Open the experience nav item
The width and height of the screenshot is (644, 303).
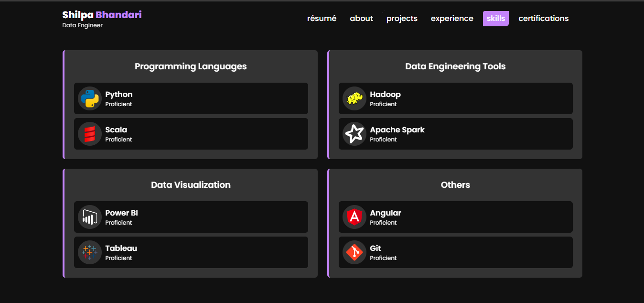tap(452, 19)
